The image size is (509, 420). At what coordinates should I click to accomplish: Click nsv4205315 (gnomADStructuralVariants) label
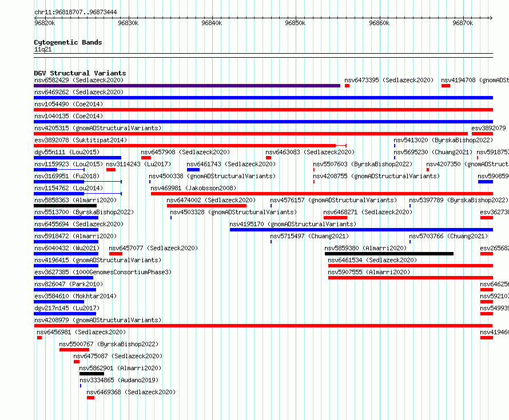pos(98,128)
